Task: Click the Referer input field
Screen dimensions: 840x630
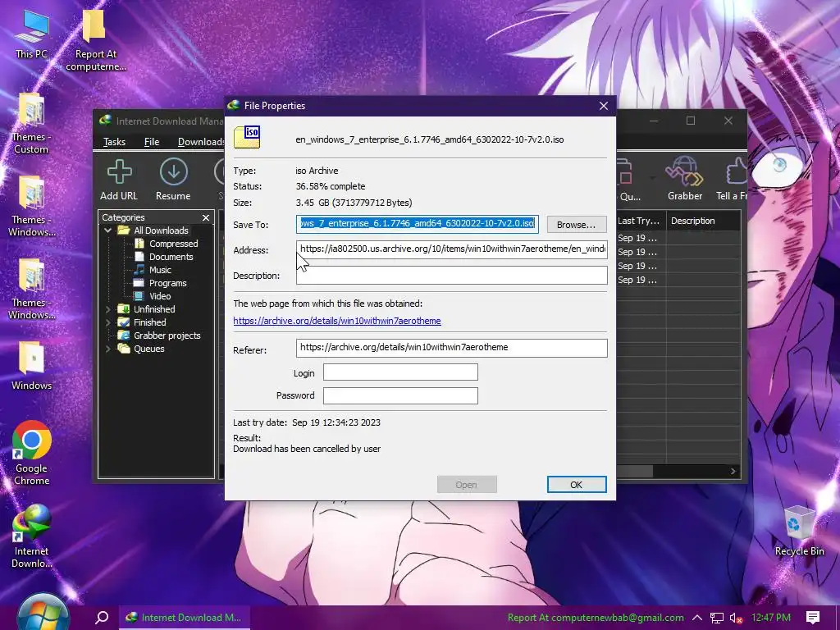Action: point(452,348)
